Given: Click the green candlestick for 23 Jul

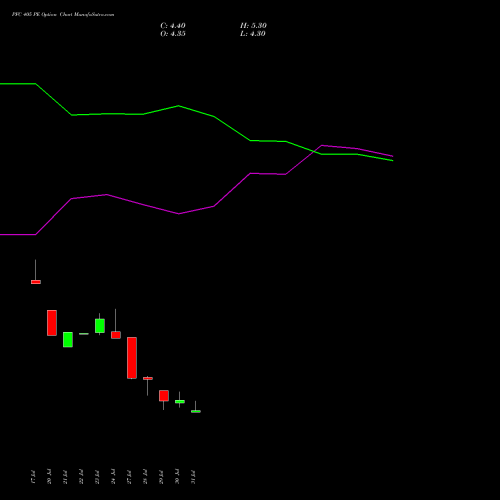Looking at the screenshot, I should [100, 326].
